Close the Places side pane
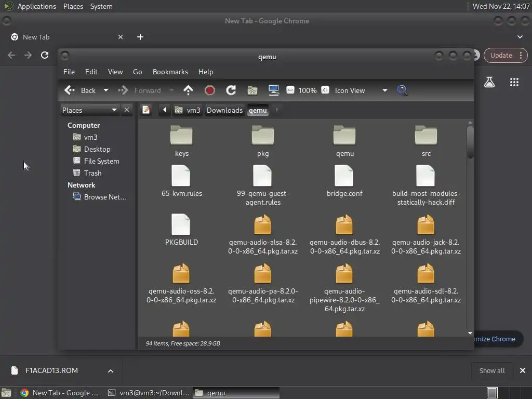The image size is (532, 399). (x=127, y=110)
